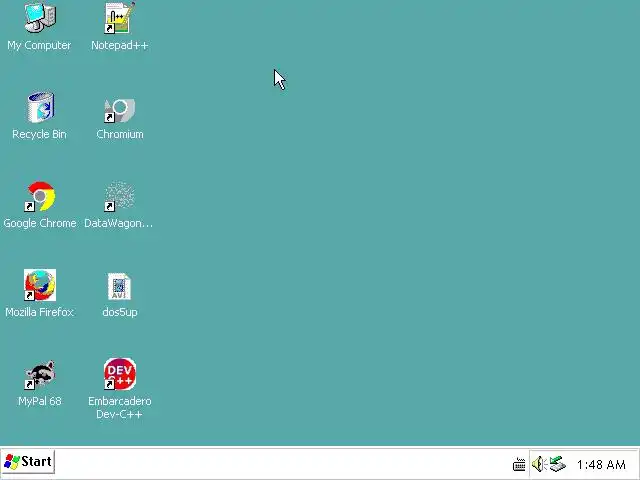Click the "dos5up" label text
Viewport: 640px width, 480px height.
coord(120,313)
